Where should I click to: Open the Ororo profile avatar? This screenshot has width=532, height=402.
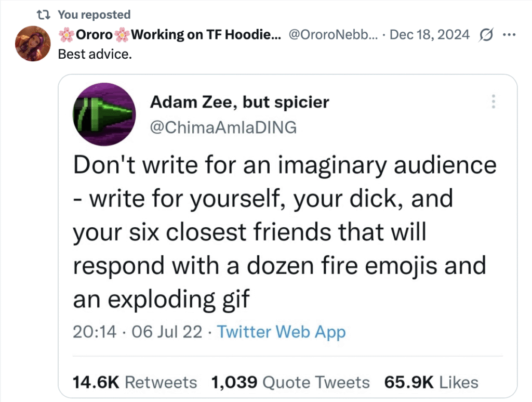pos(33,43)
